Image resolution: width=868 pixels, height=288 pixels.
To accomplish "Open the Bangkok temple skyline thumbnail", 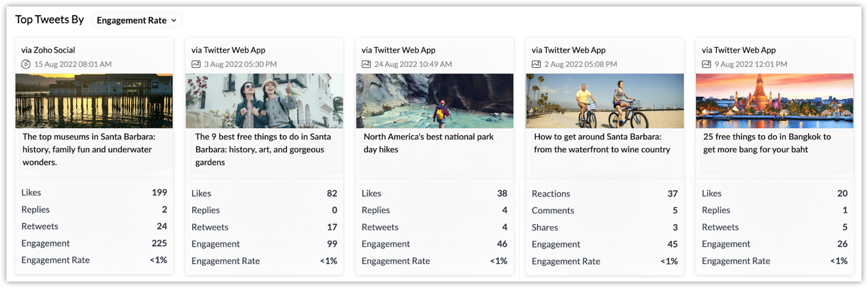I will (774, 101).
